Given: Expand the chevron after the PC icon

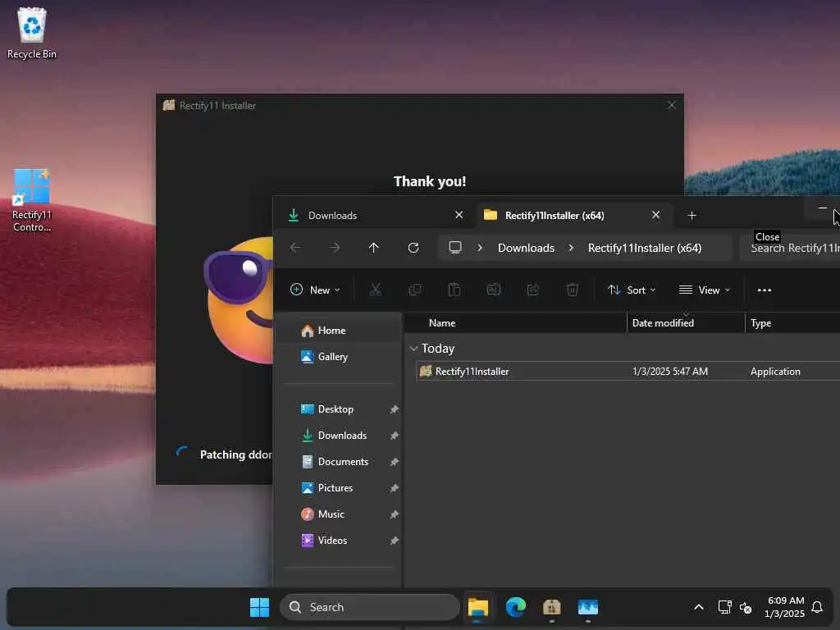Looking at the screenshot, I should coord(479,248).
